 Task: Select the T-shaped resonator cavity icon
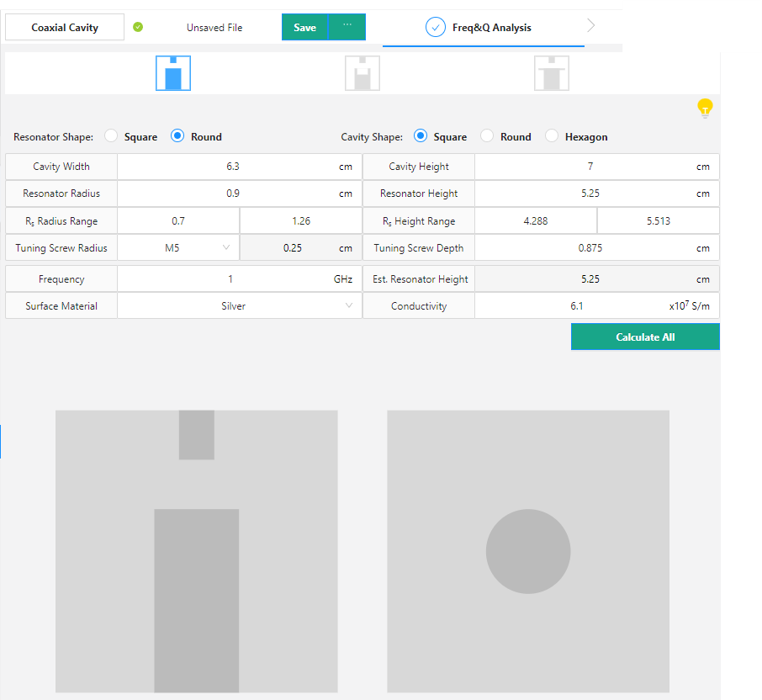click(552, 73)
